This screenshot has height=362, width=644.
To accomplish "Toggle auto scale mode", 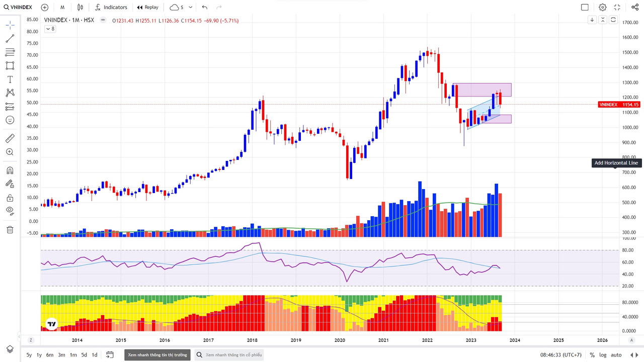I will tap(616, 355).
